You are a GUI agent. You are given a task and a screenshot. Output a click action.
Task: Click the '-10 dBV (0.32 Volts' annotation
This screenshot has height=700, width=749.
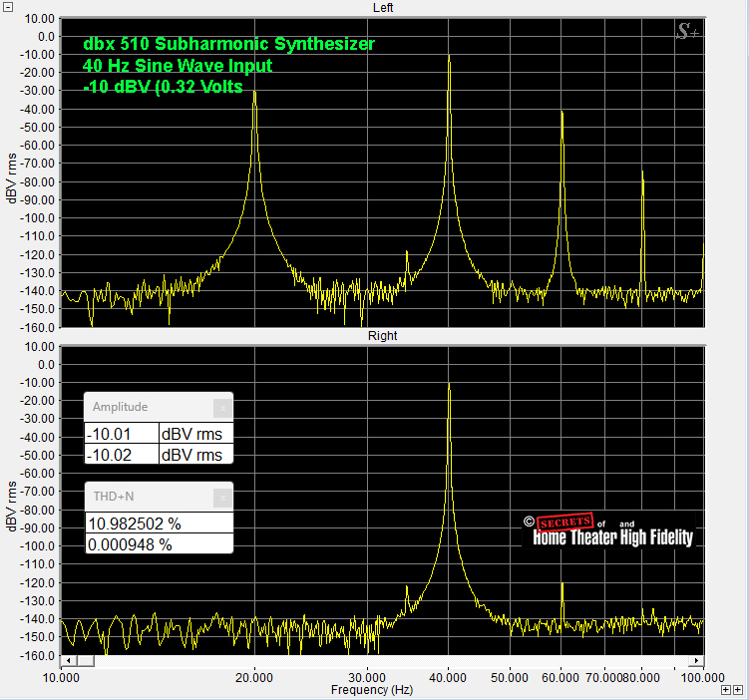163,87
